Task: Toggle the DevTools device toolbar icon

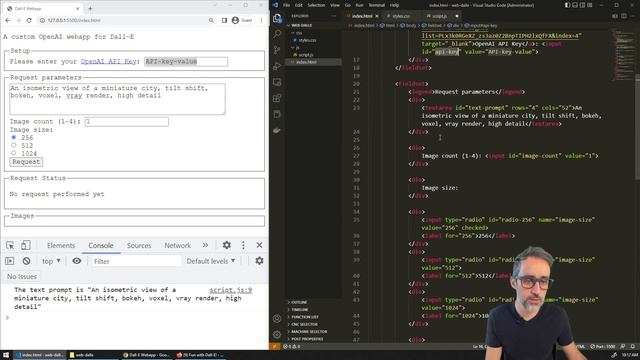Action: 26,245
